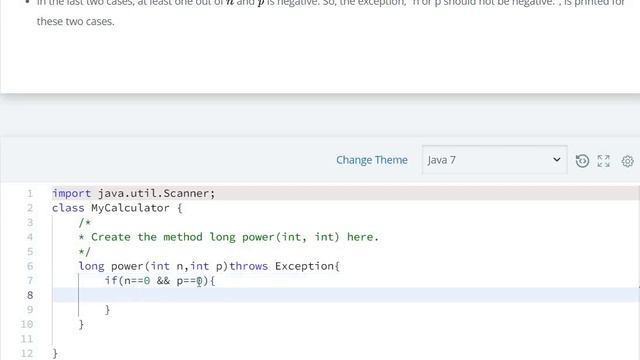Click the reset code icon
Image resolution: width=640 pixels, height=360 pixels.
tap(582, 160)
